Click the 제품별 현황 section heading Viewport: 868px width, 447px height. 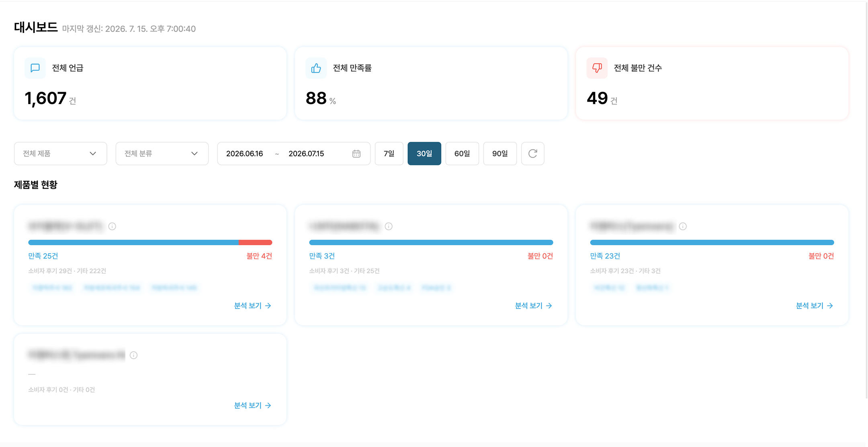tap(36, 185)
